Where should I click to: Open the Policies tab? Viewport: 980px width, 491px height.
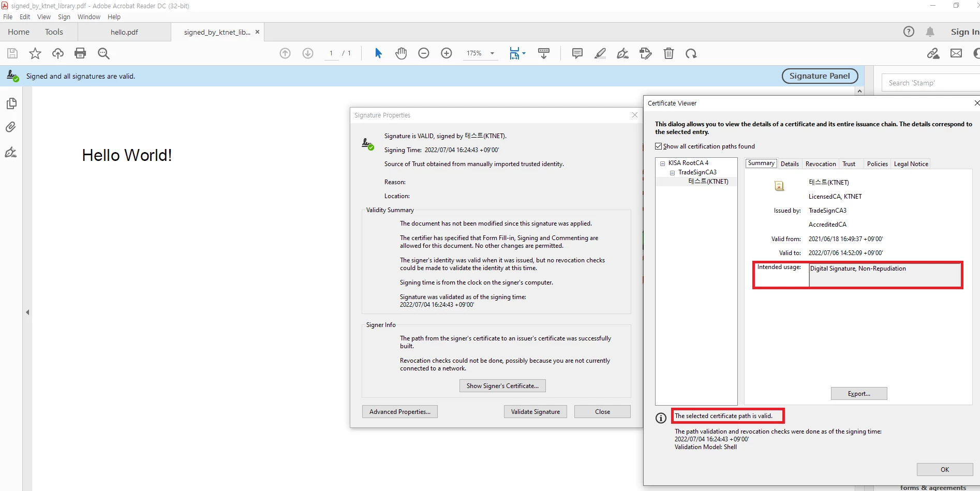click(877, 164)
